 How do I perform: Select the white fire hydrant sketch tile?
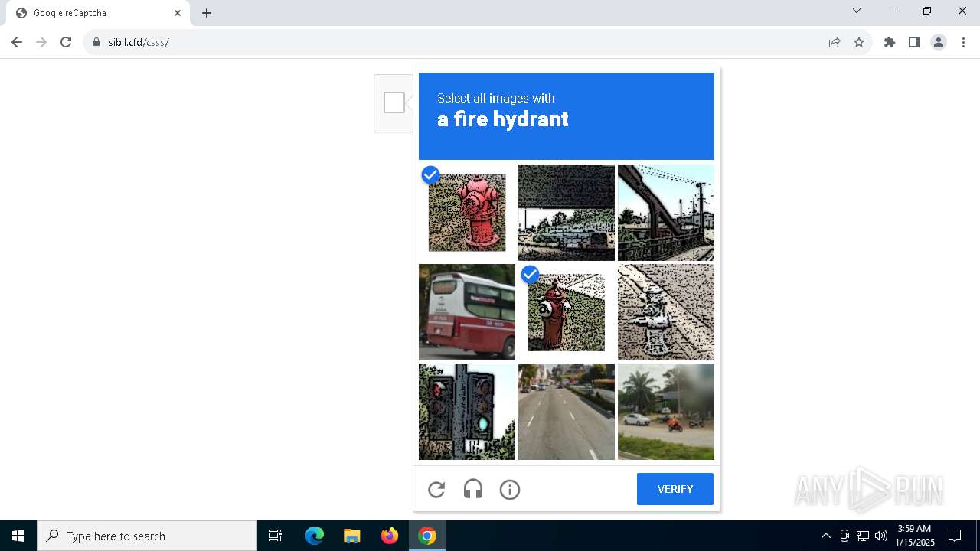pos(666,312)
